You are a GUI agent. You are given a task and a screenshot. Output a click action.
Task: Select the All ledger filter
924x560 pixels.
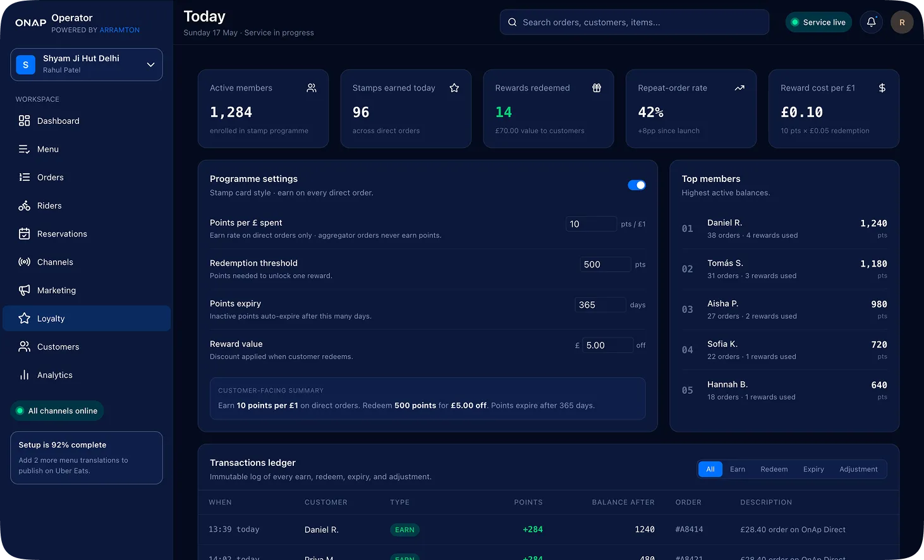tap(710, 469)
